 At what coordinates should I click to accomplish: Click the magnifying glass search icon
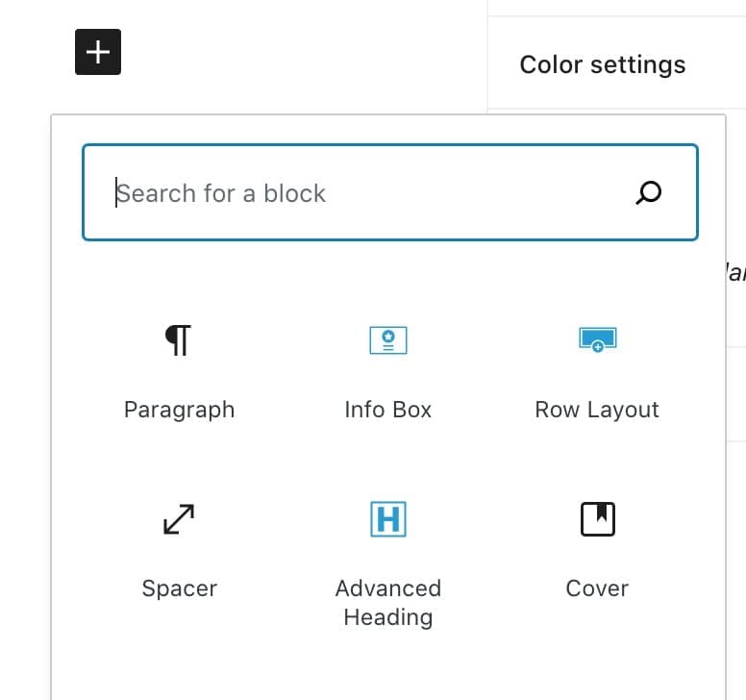pos(649,192)
